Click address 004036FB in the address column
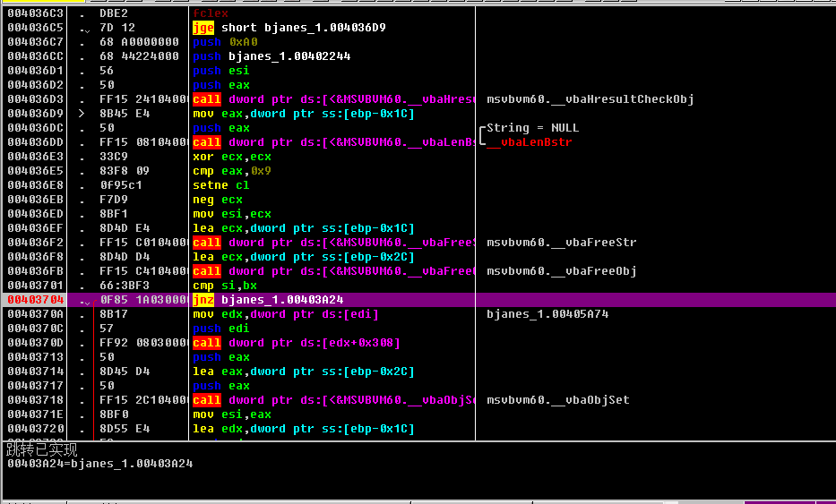Image resolution: width=836 pixels, height=504 pixels. tap(35, 272)
